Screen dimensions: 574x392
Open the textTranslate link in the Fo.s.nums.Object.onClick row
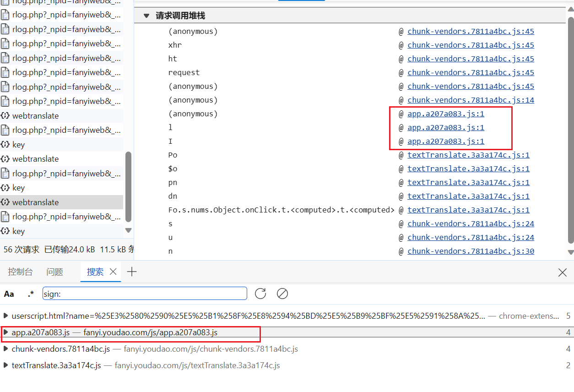point(468,210)
